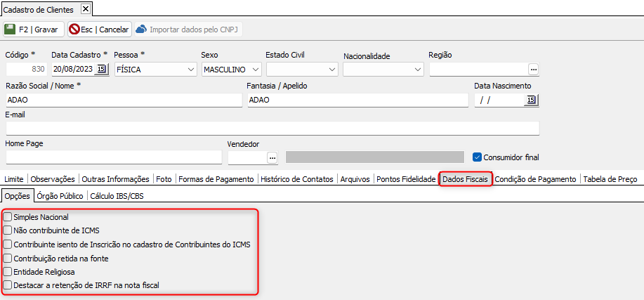Click the Esc Cancelar red icon
Screen dimensions: 644x300
tap(74, 30)
